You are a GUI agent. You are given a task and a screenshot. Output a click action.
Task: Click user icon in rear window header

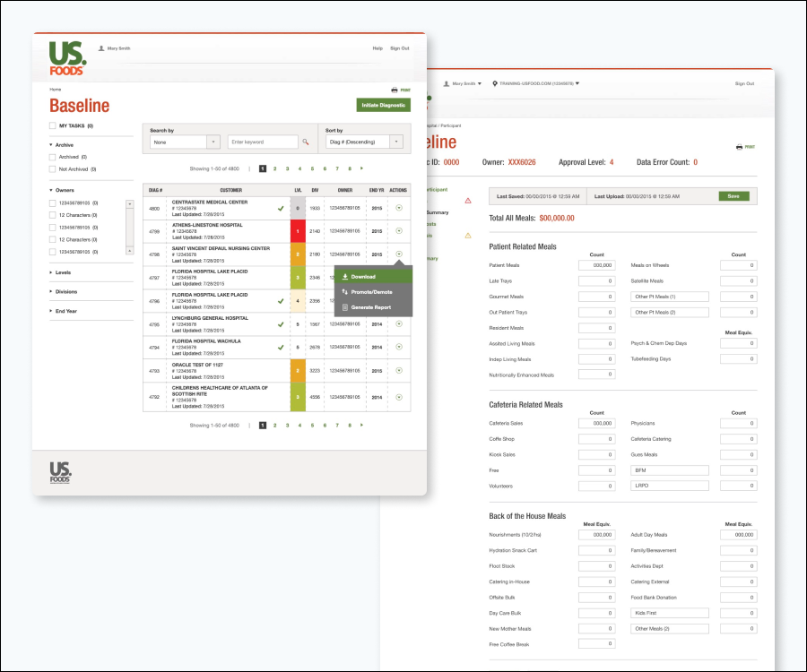click(447, 83)
